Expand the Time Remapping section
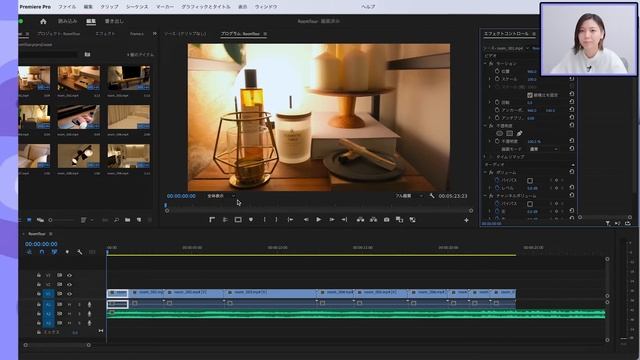The width and height of the screenshot is (640, 360). click(485, 157)
